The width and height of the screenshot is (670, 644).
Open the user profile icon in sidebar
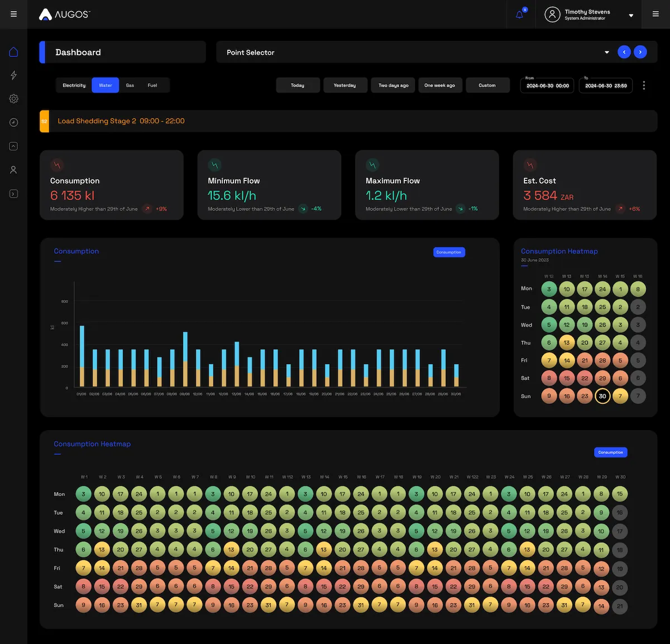(13, 170)
